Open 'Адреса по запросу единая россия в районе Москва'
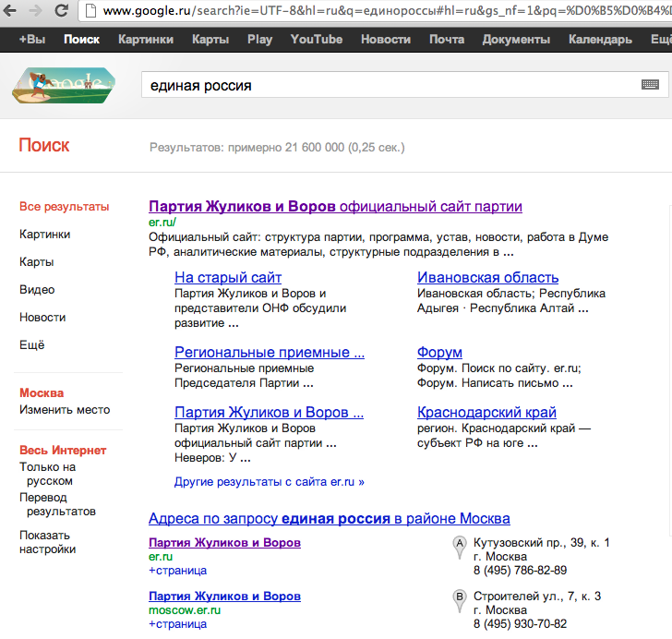The height and width of the screenshot is (639, 672). [330, 518]
